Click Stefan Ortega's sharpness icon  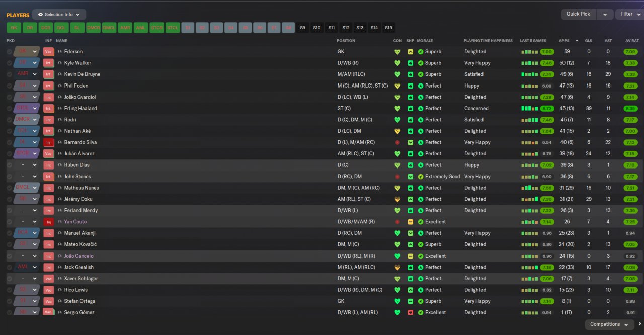[410, 301]
